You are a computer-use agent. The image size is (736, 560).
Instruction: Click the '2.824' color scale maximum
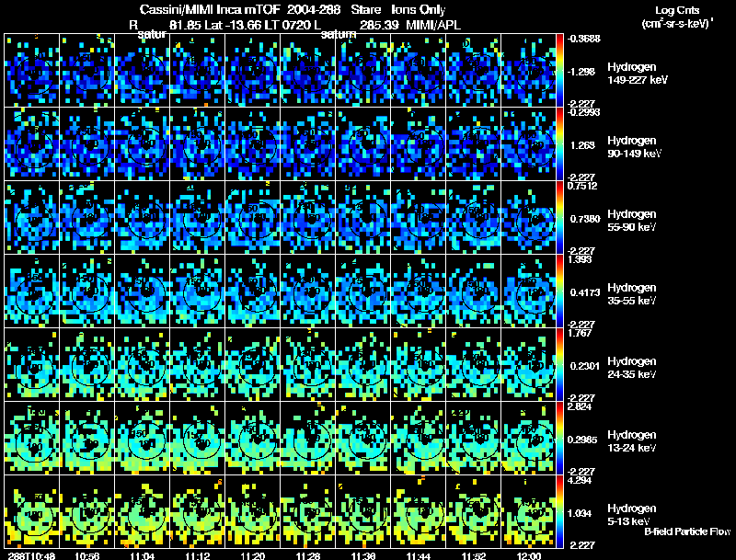click(580, 406)
